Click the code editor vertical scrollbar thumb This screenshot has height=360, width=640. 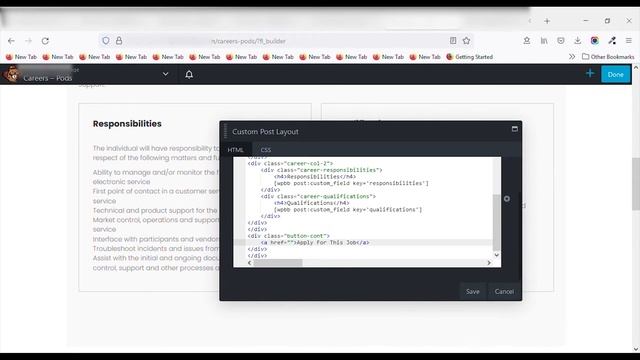click(496, 222)
